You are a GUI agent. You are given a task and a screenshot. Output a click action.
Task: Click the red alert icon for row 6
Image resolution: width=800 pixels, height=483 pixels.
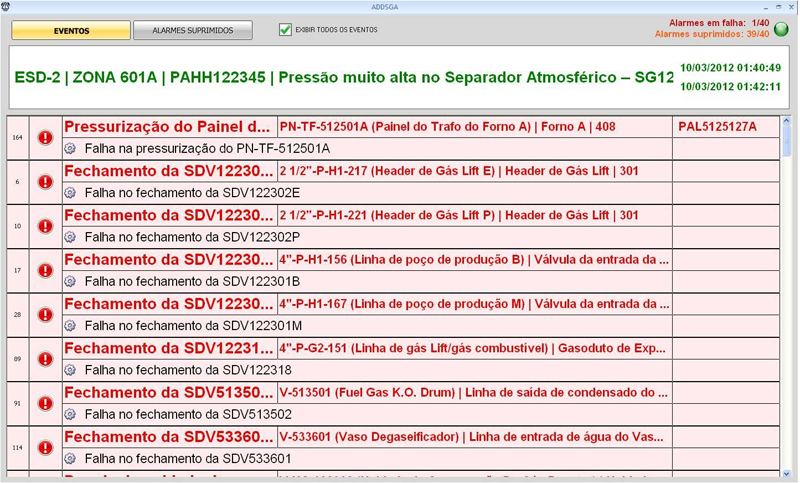point(45,182)
